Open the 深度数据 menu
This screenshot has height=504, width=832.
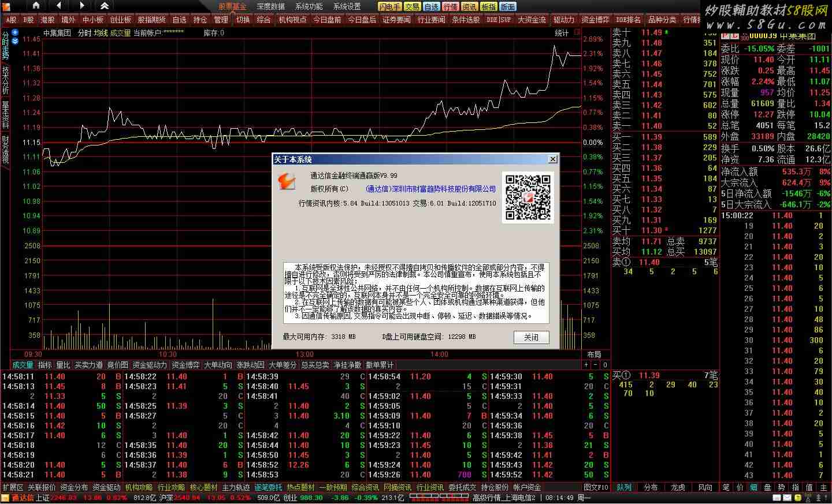270,6
